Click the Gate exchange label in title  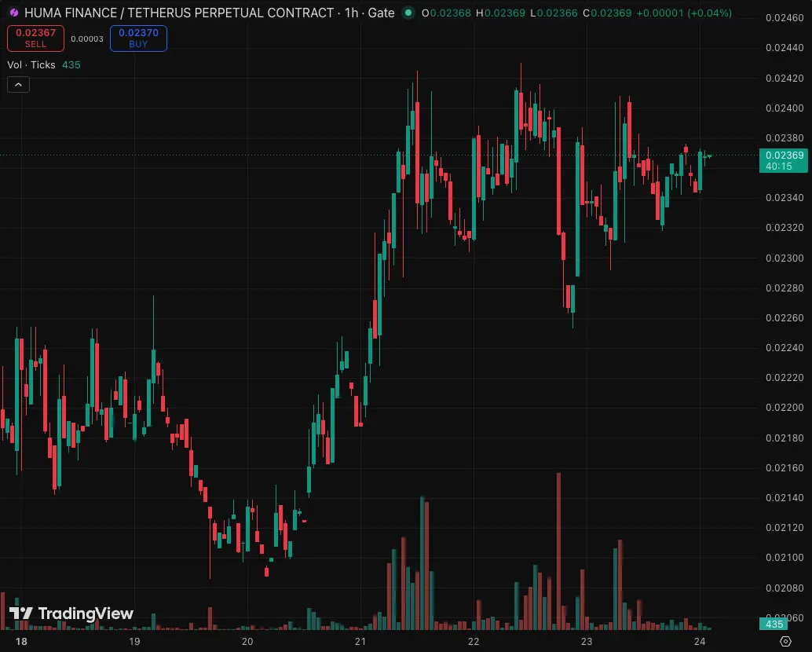point(381,13)
